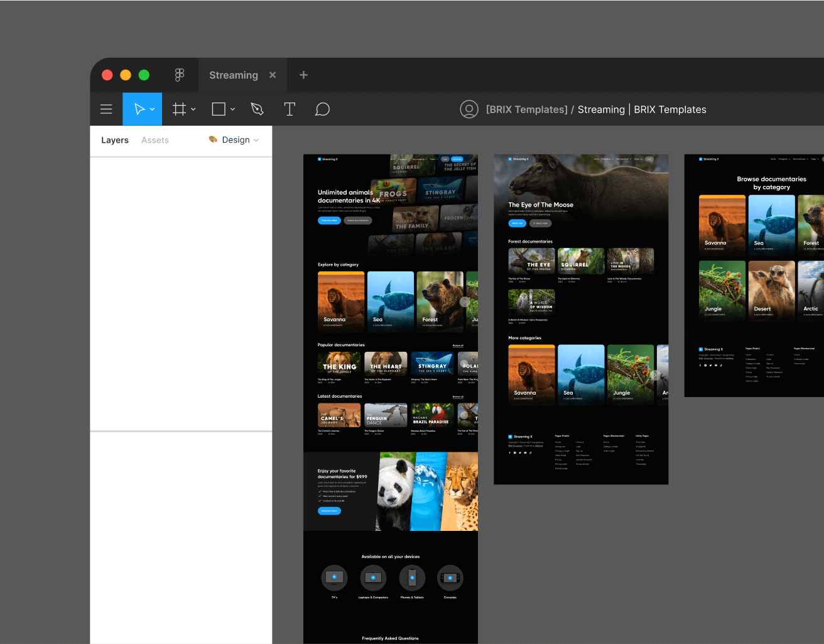Select The Heart of the Elephant thumbnail
The height and width of the screenshot is (644, 824).
[x=386, y=364]
